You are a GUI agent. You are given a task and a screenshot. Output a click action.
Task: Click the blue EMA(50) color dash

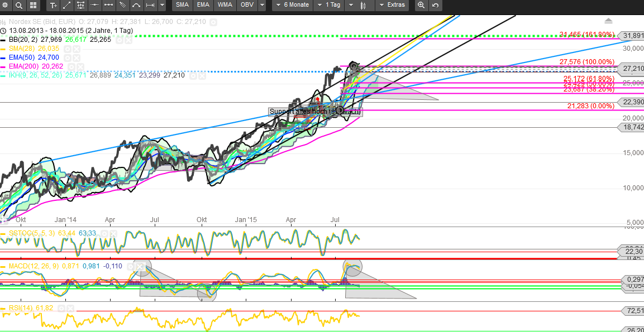[x=3, y=58]
